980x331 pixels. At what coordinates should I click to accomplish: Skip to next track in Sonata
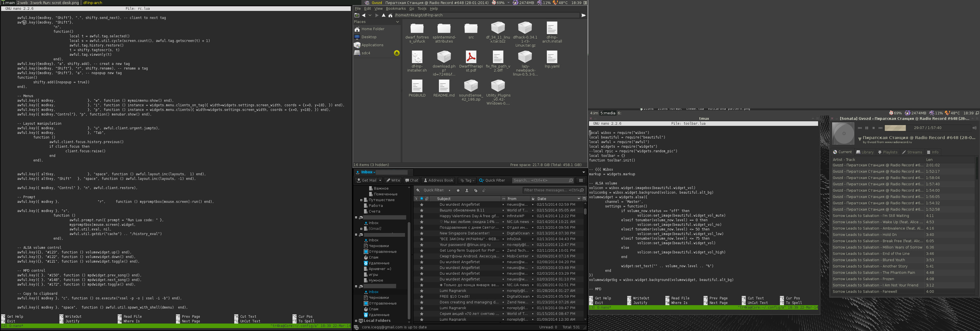pyautogui.click(x=880, y=128)
